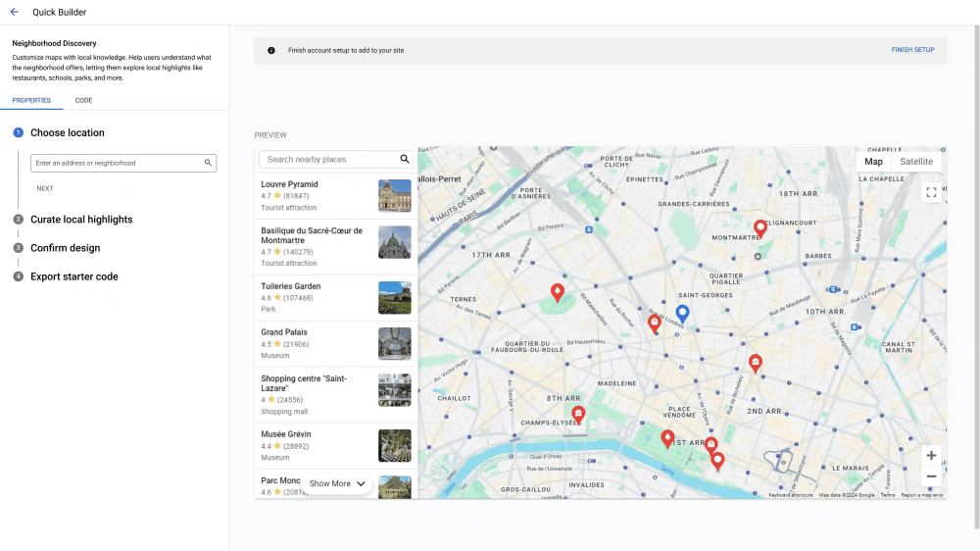
Task: Open the Tuileries Garden thumbnail
Action: click(394, 297)
